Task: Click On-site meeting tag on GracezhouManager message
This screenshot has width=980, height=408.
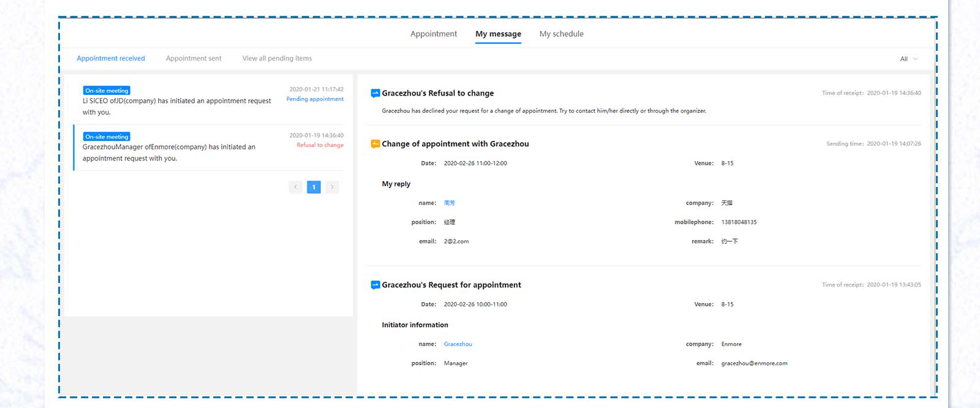Action: (107, 137)
